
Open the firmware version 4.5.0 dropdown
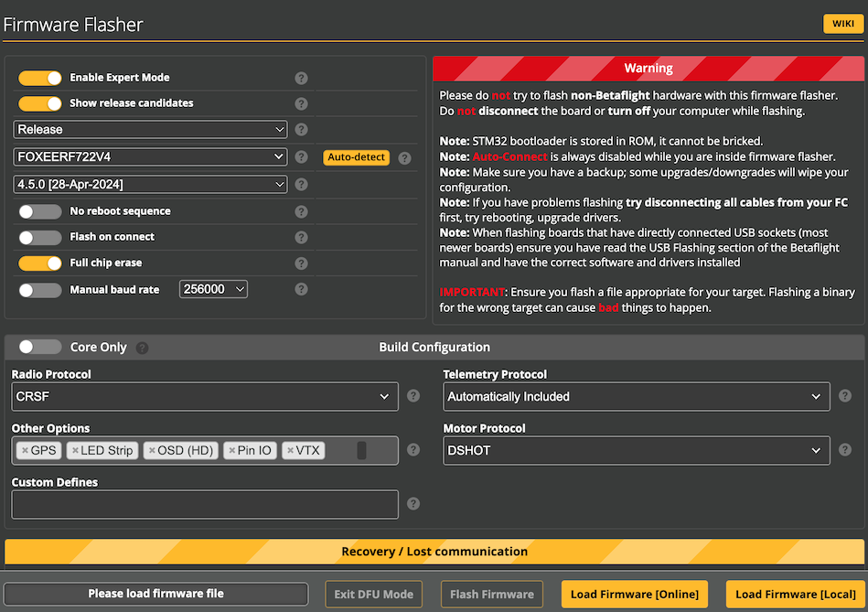(150, 184)
